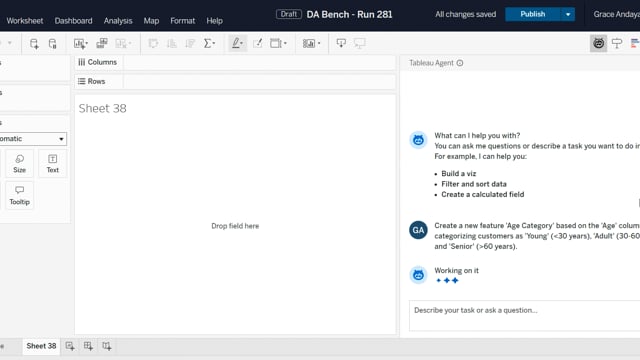The width and height of the screenshot is (640, 360).
Task: Expand the Publish dropdown arrow
Action: (x=568, y=14)
